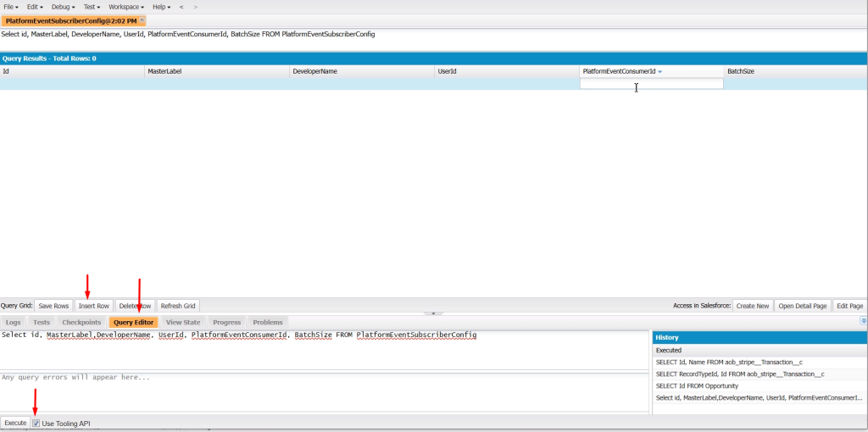Click the Create New button

click(753, 306)
